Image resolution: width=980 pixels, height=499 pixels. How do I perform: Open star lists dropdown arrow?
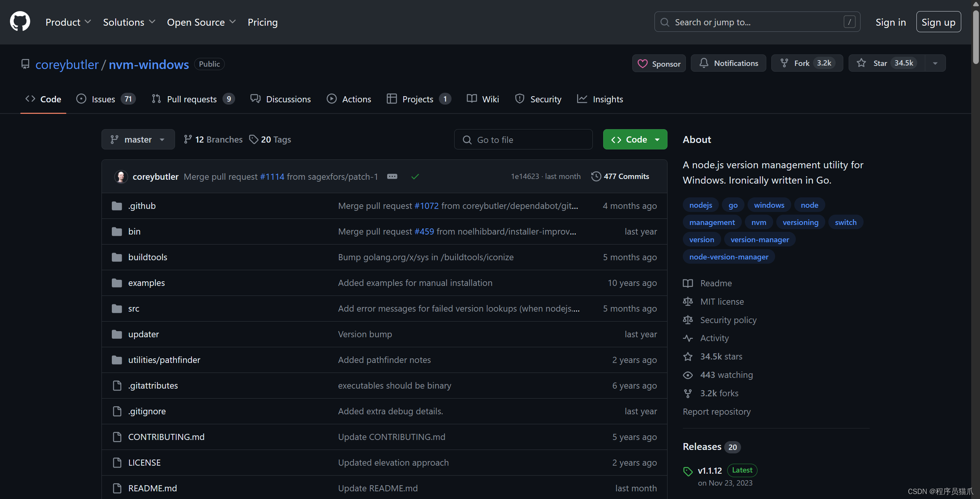click(935, 63)
